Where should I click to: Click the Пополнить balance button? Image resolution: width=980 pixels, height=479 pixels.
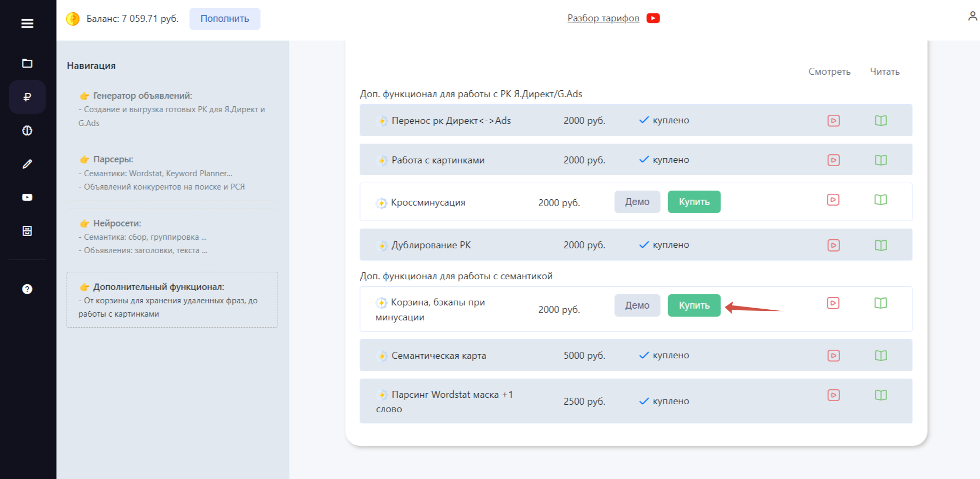tap(225, 19)
